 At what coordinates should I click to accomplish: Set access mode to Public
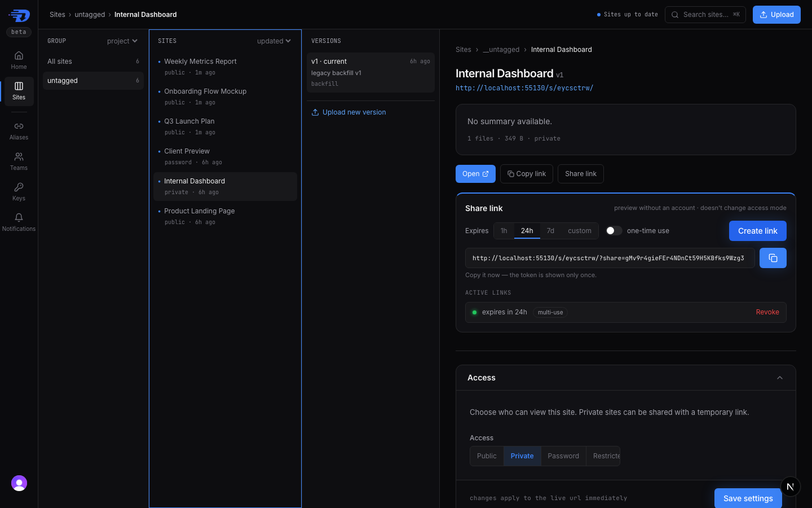pyautogui.click(x=487, y=456)
